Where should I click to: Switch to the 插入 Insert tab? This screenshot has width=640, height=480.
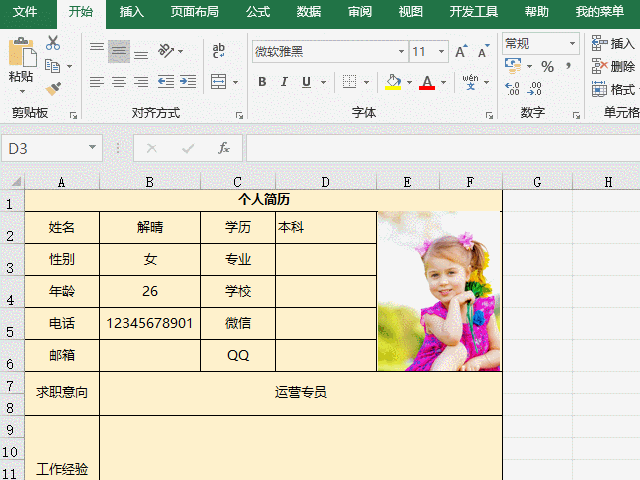pyautogui.click(x=131, y=12)
